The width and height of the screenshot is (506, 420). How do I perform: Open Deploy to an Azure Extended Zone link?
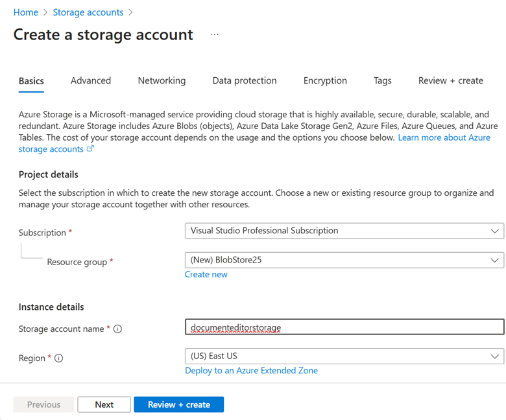pyautogui.click(x=251, y=371)
